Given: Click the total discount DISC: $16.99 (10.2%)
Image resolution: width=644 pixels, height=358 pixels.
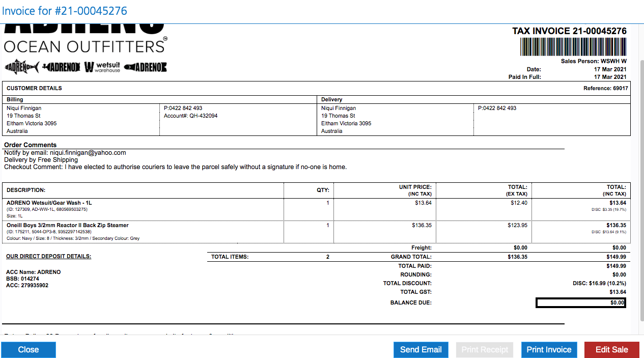Looking at the screenshot, I should tap(599, 283).
